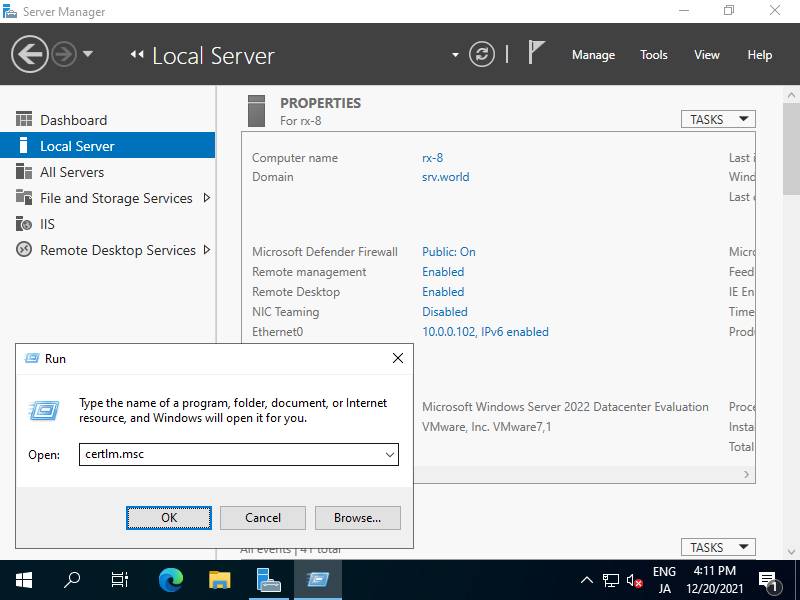Click OK in the Run dialog
The image size is (800, 600).
(x=169, y=518)
